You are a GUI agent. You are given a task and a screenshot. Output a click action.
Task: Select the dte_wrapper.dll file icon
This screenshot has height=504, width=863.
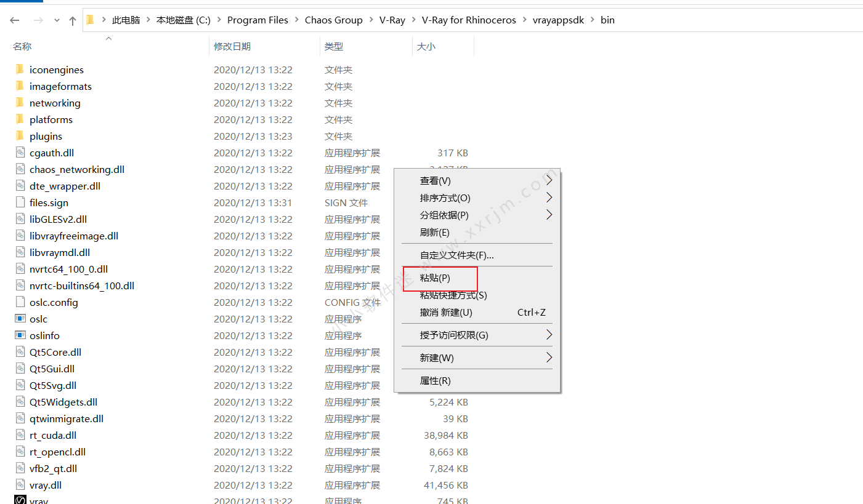(x=20, y=186)
